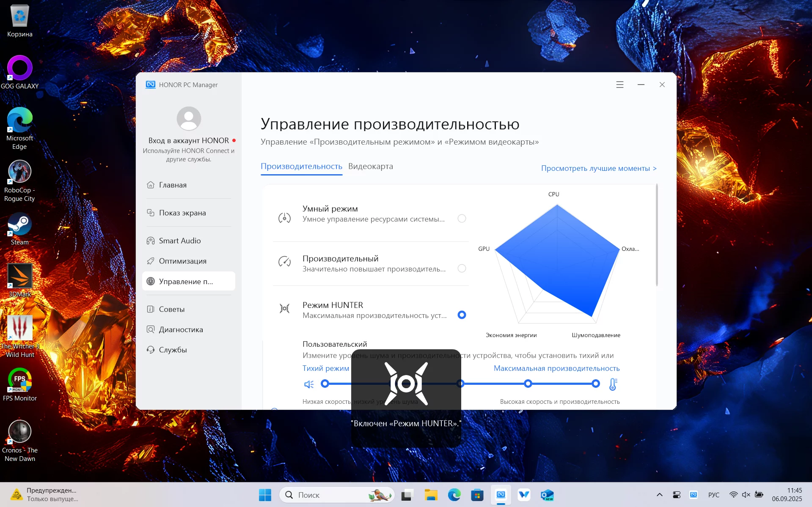Open Wi-Fi network tray icon
Screen dimensions: 812x507
click(x=734, y=495)
